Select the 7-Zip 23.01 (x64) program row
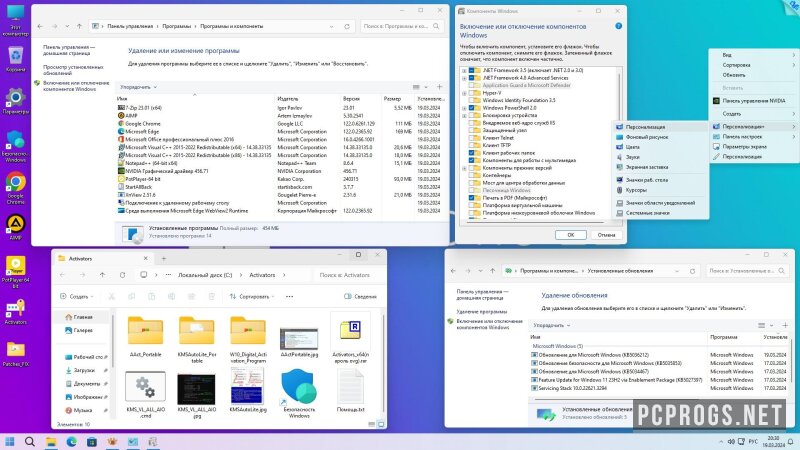This screenshot has width=800, height=450. [x=279, y=108]
